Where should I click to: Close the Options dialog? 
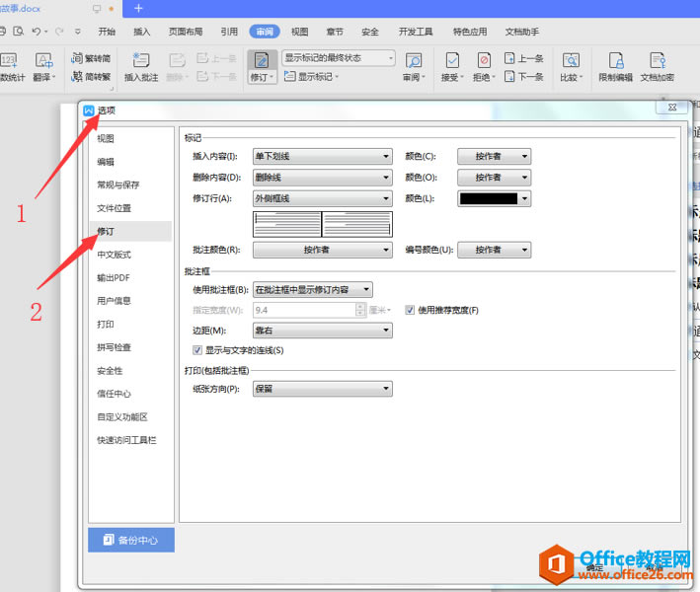(x=672, y=108)
